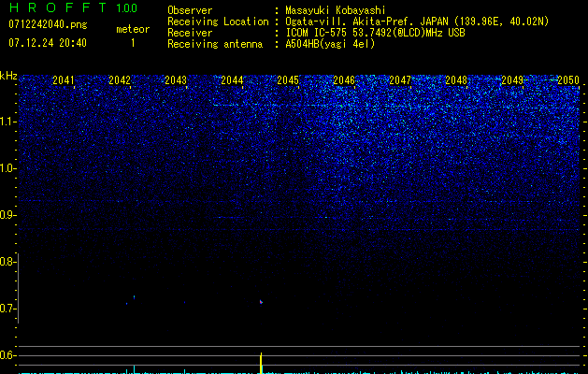Click the 0.9 kHz axis label
588x374 pixels.
click(x=7, y=215)
